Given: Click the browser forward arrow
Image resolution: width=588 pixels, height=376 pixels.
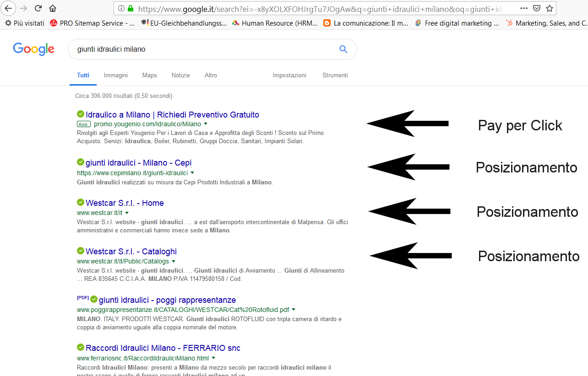Looking at the screenshot, I should point(24,8).
